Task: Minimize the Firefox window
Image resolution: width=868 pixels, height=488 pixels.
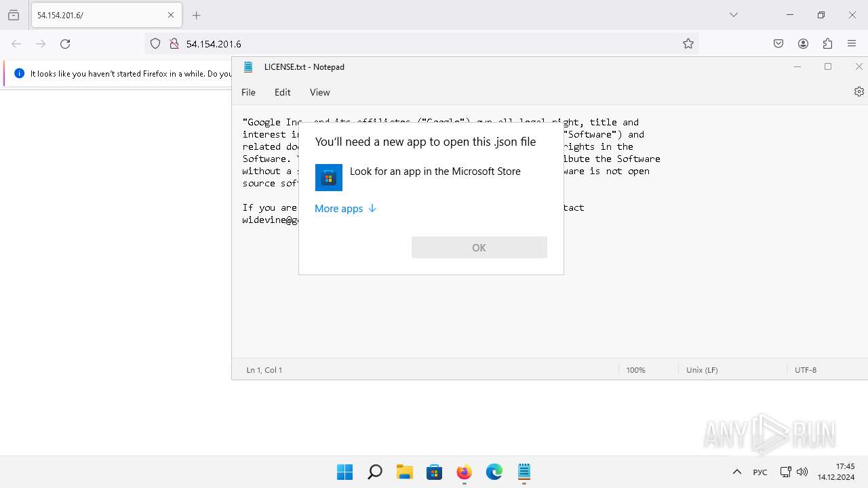Action: coord(790,15)
